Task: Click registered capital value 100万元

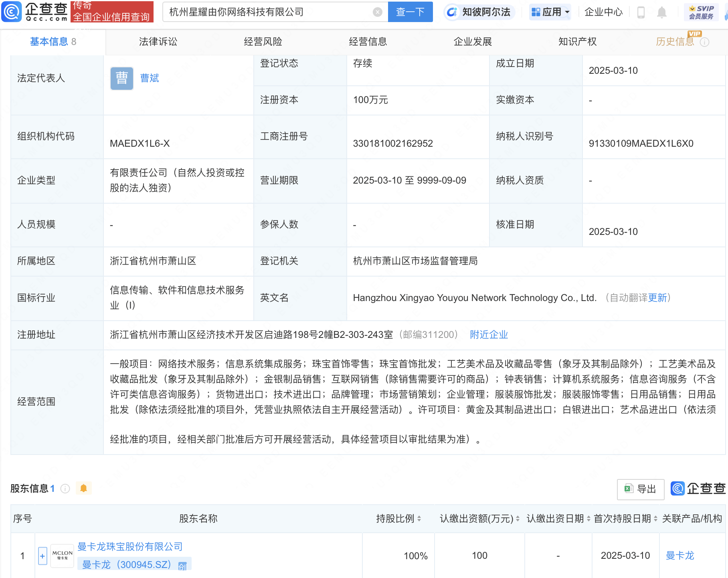Action: pos(370,100)
